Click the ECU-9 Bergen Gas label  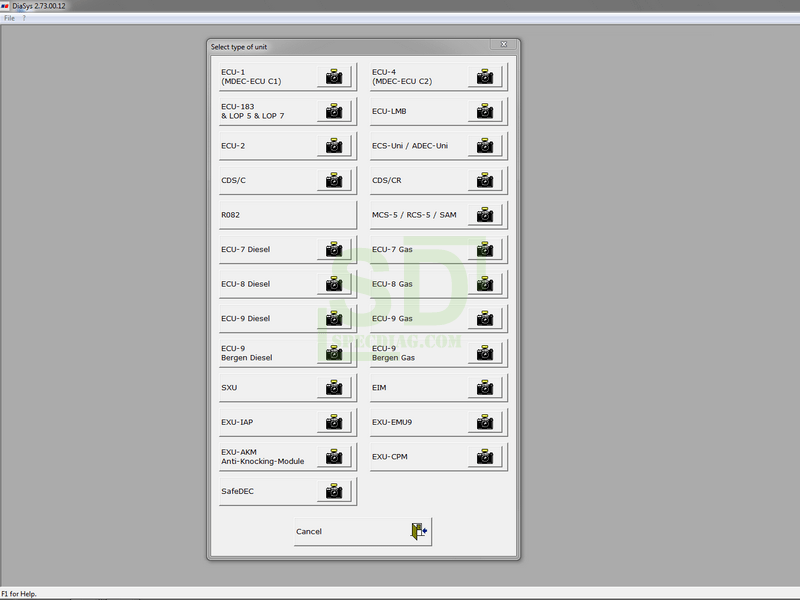(393, 353)
